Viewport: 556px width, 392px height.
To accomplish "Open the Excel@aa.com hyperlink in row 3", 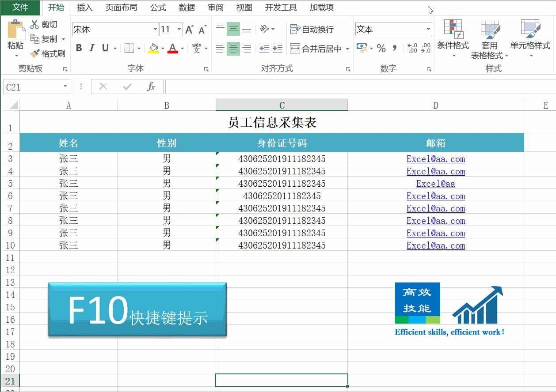I will coord(435,159).
